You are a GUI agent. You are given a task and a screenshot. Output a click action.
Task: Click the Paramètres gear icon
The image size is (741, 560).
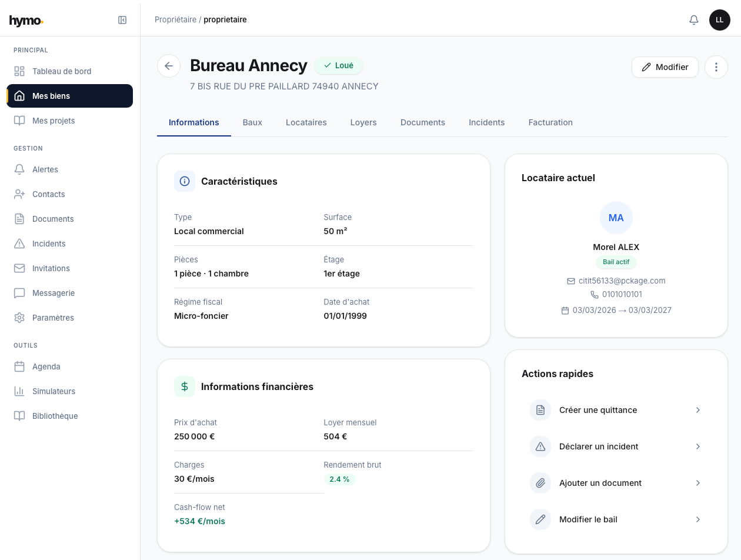click(19, 318)
